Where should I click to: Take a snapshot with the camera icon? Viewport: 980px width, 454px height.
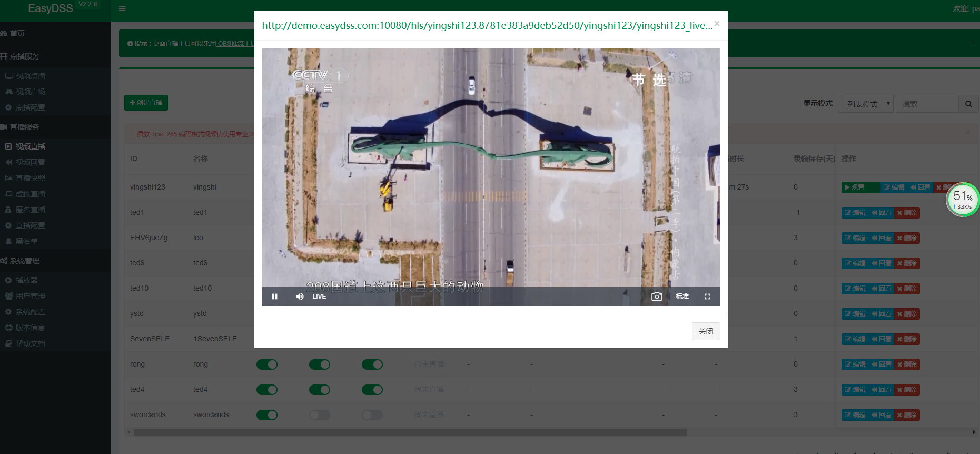pyautogui.click(x=657, y=297)
